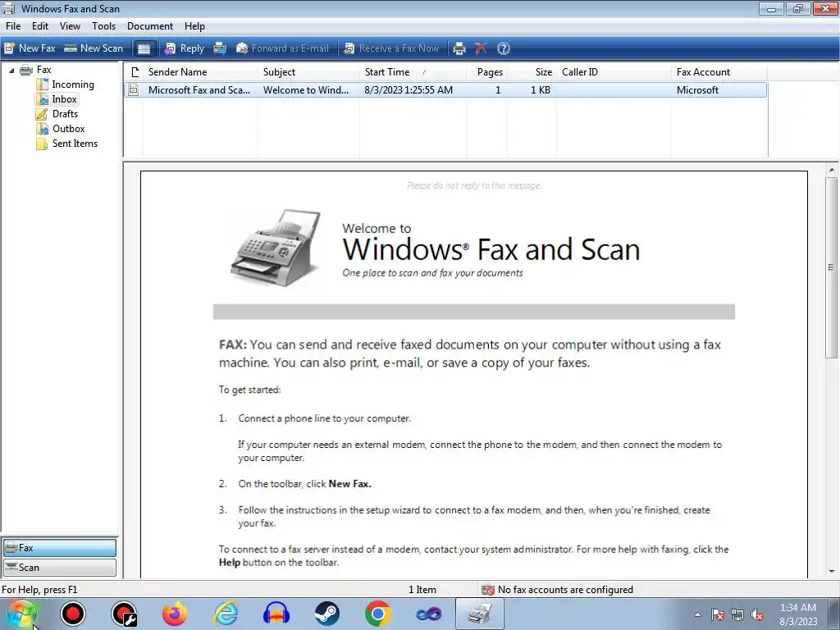
Task: Open the Document menu
Action: tap(150, 26)
